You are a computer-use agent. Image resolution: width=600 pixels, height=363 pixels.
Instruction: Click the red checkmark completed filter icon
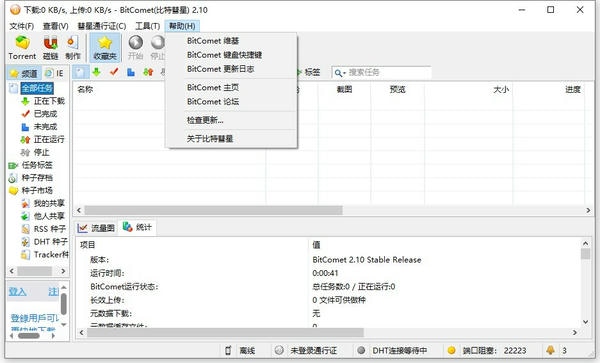tap(114, 72)
